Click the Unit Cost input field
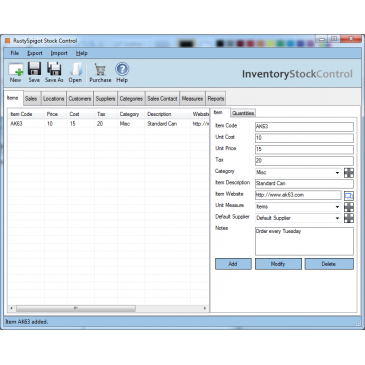 tap(304, 138)
